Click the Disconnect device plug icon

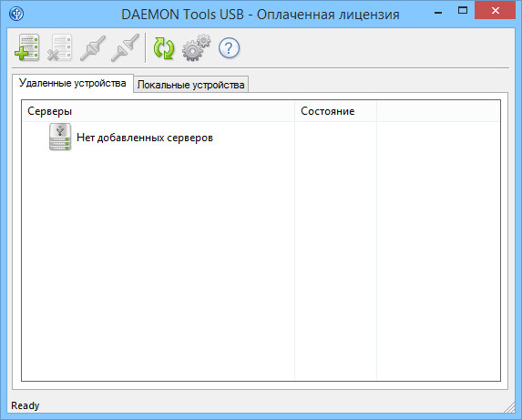pos(125,48)
